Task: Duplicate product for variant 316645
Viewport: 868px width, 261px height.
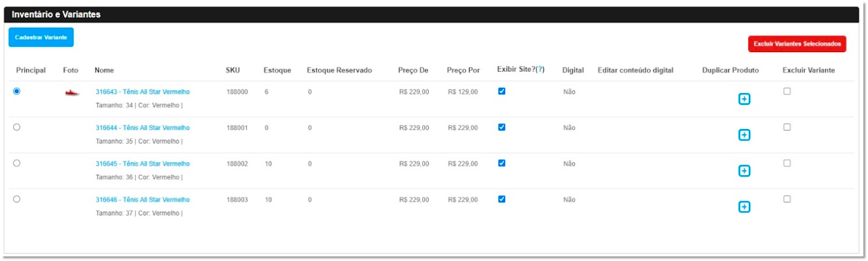Action: point(744,171)
